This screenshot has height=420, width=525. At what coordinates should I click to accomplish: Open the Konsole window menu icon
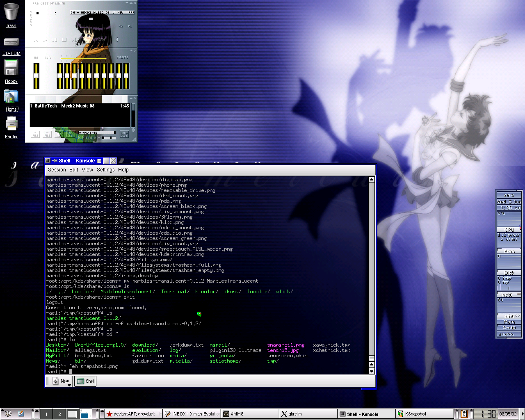click(x=48, y=161)
